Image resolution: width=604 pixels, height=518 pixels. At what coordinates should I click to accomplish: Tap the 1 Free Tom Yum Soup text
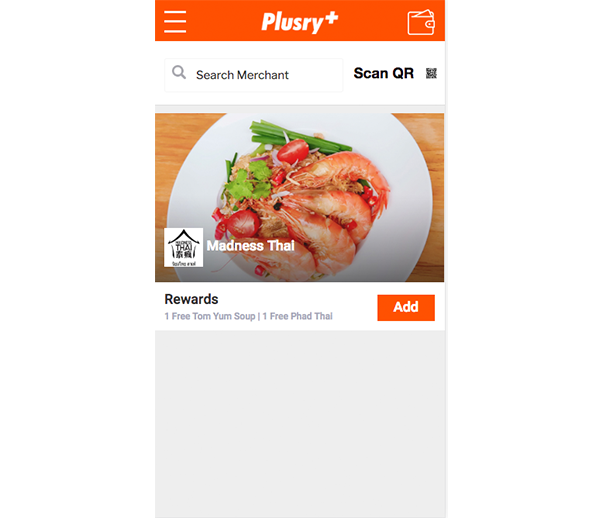coord(210,316)
